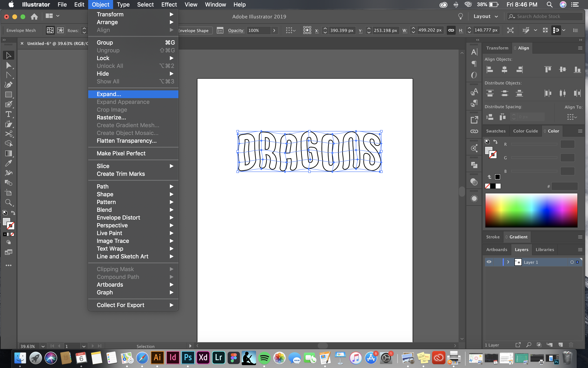588x368 pixels.
Task: Open the Effect menu
Action: pyautogui.click(x=169, y=5)
